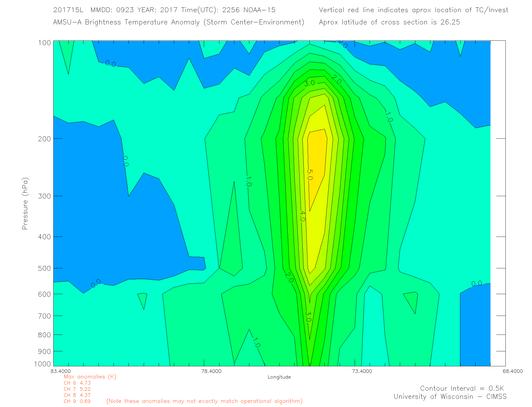Click the 73.4000 longitude tick label
The image size is (532, 407).
[362, 371]
